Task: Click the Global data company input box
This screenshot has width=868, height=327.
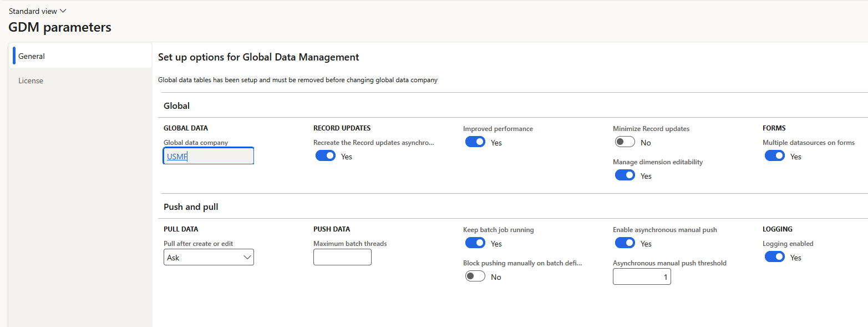Action: tap(209, 156)
